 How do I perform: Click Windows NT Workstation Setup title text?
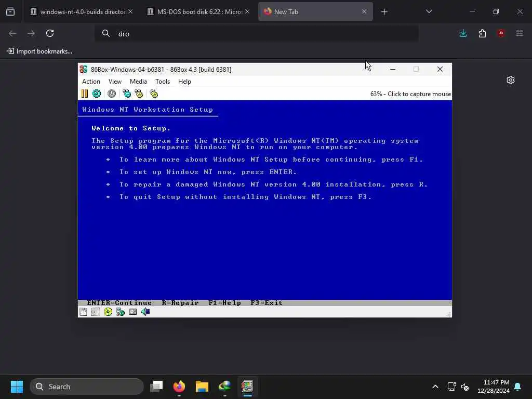tap(148, 110)
